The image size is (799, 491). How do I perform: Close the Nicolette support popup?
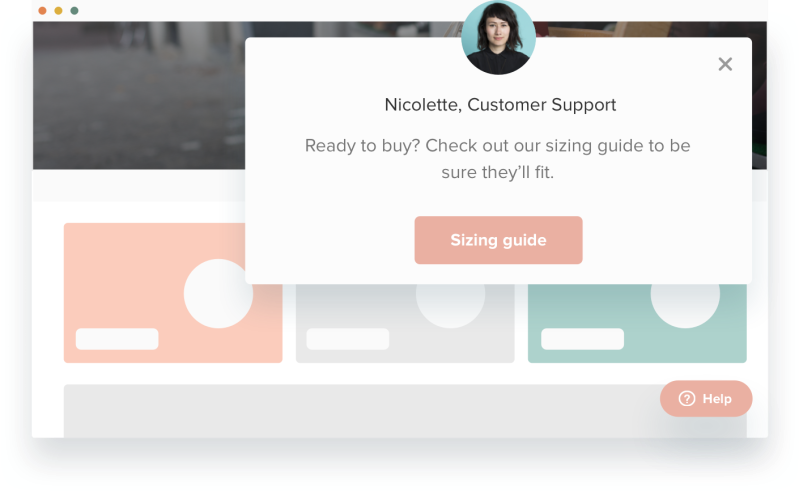pos(725,64)
